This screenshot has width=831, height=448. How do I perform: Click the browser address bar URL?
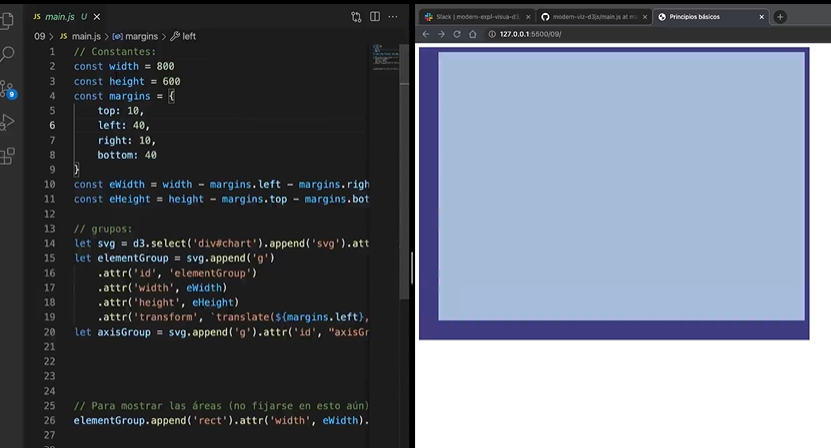pyautogui.click(x=531, y=34)
